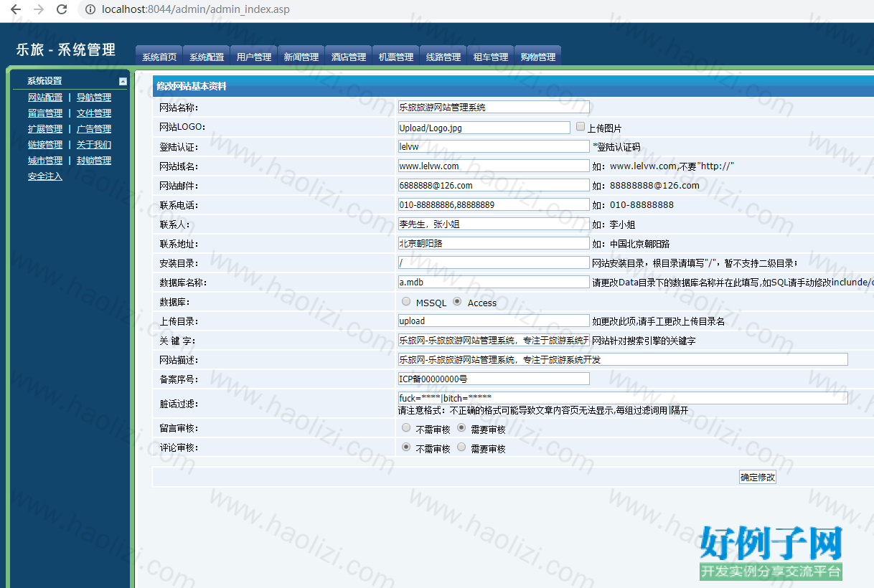Edit the 联系地址 field
Viewport: 874px width, 588px height.
pos(494,243)
